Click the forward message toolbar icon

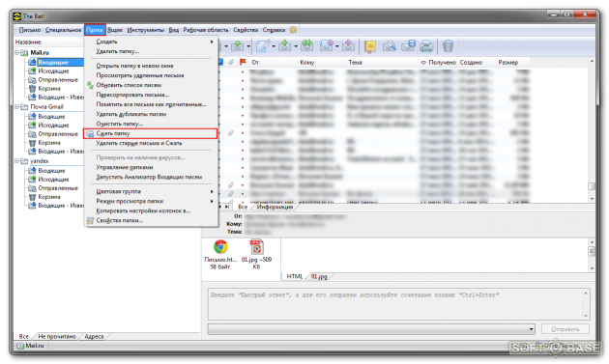coord(327,46)
